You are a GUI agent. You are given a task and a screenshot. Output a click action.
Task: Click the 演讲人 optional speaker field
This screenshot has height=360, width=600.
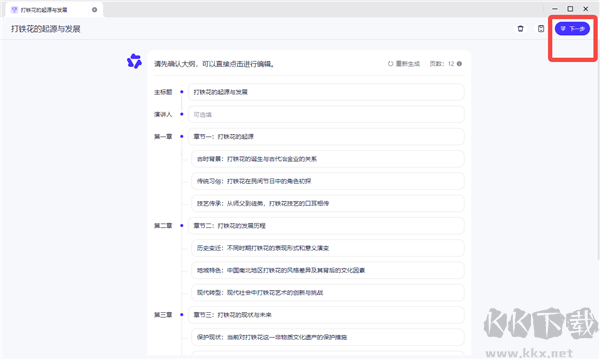(x=326, y=114)
